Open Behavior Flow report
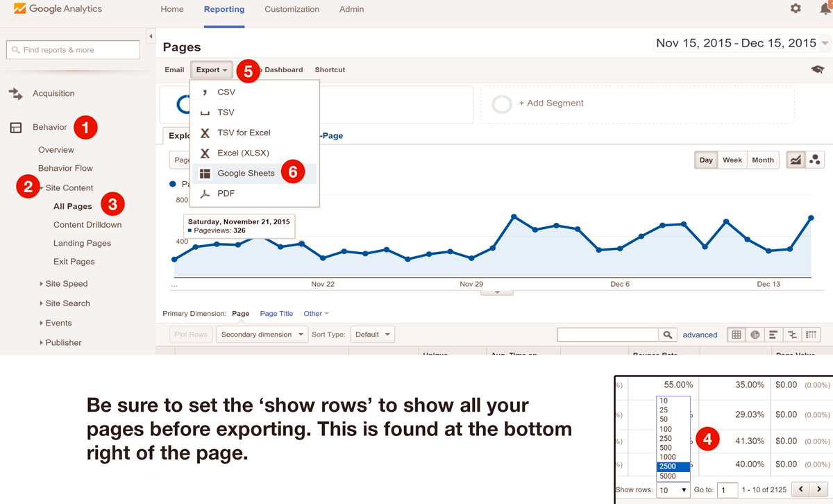Image resolution: width=833 pixels, height=504 pixels. 65,168
